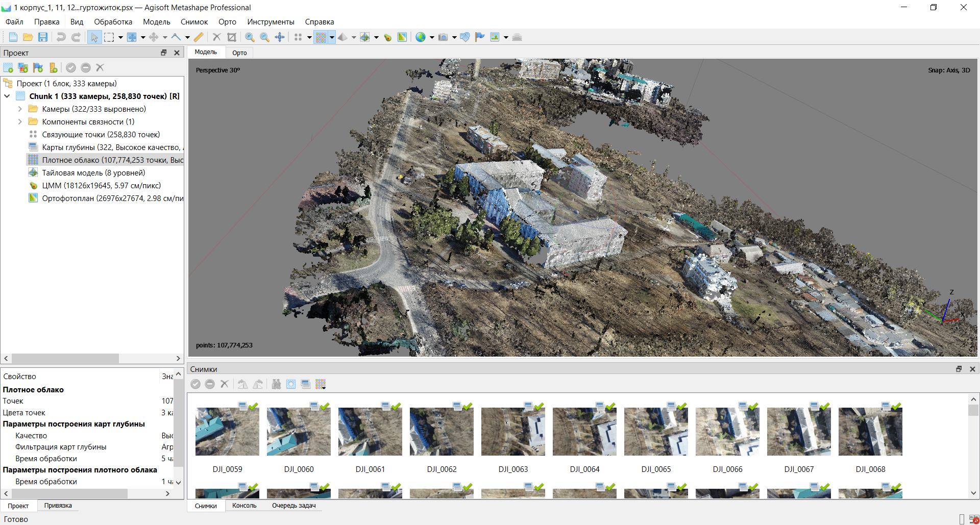Show markers with the blue flag icon

(x=480, y=37)
